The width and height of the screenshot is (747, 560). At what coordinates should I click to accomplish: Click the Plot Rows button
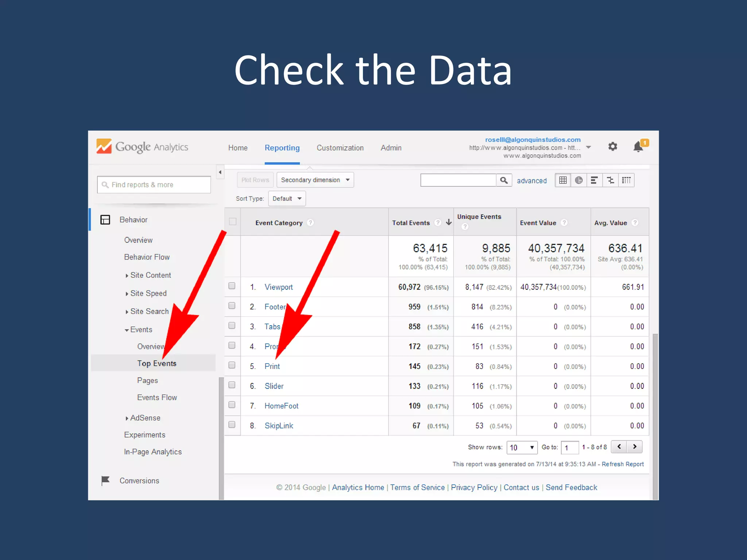255,180
